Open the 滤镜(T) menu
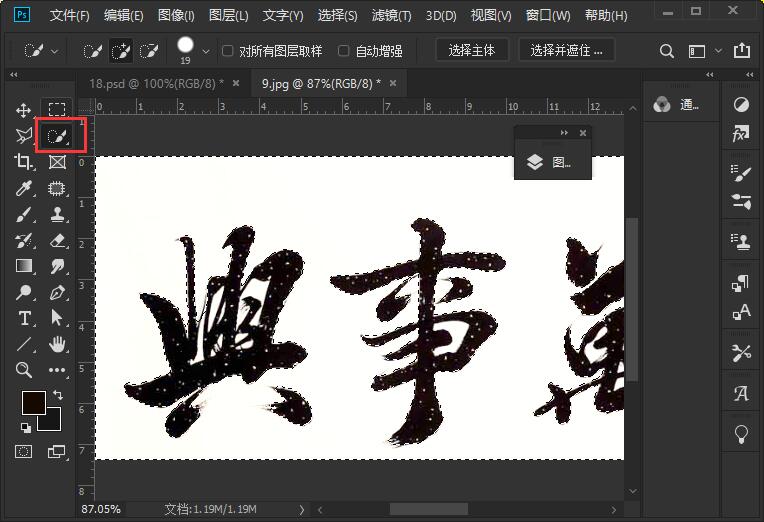Viewport: 764px width, 522px height. point(392,16)
